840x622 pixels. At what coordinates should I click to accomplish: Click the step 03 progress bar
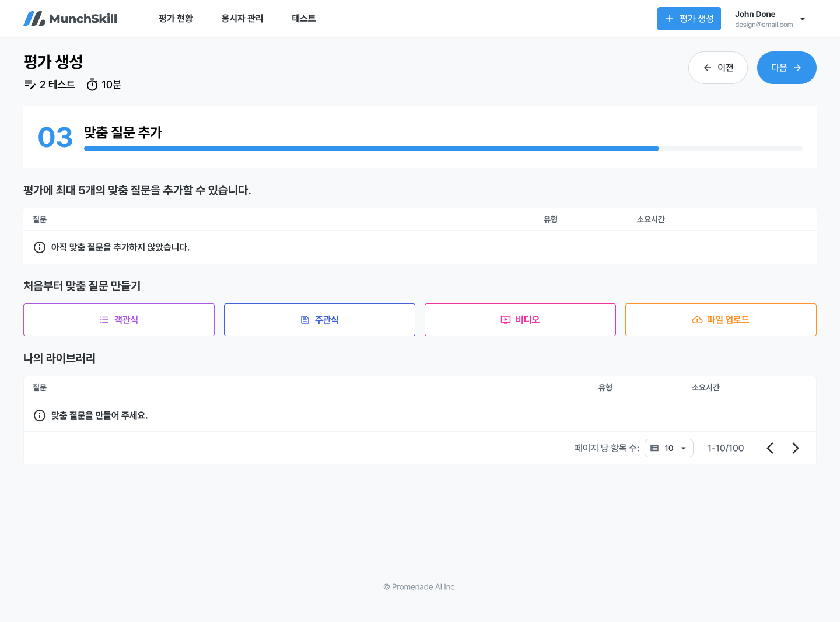pos(443,149)
